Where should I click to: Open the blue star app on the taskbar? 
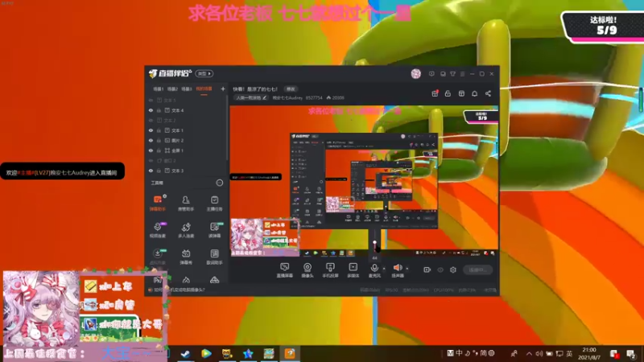248,353
